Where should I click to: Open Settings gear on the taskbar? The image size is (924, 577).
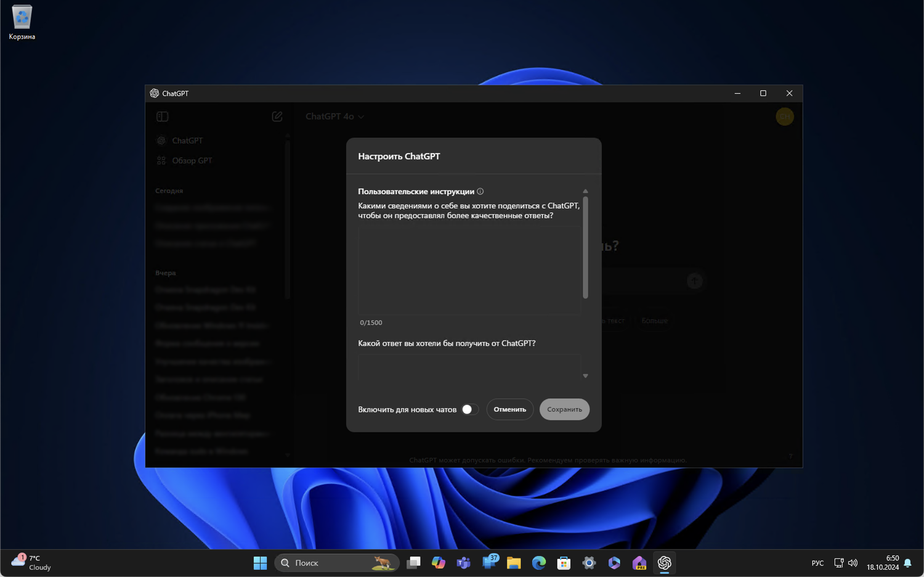pos(589,563)
